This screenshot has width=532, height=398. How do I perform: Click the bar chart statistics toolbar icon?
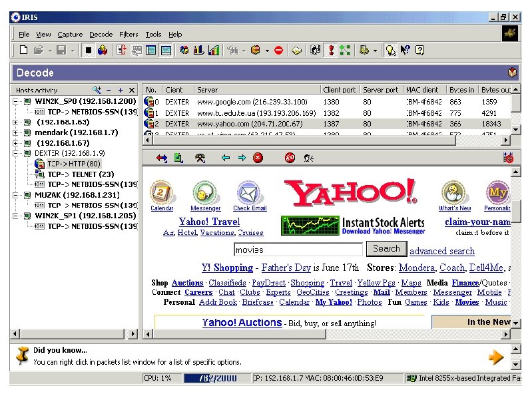(199, 50)
